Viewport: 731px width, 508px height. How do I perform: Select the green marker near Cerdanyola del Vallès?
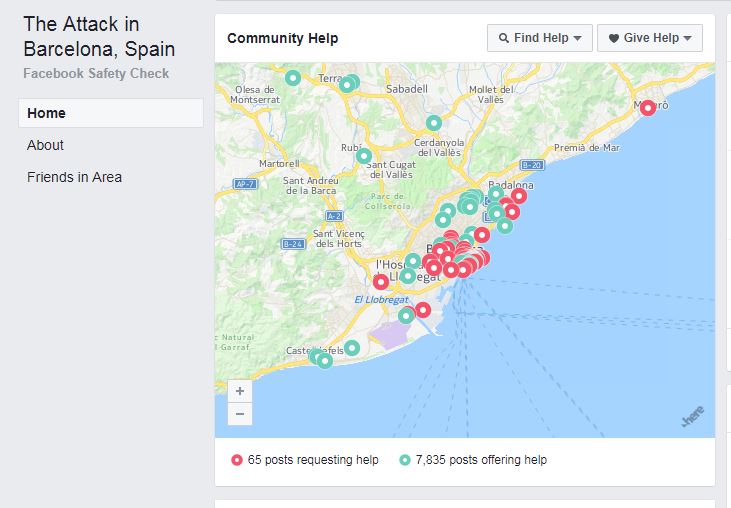[434, 124]
